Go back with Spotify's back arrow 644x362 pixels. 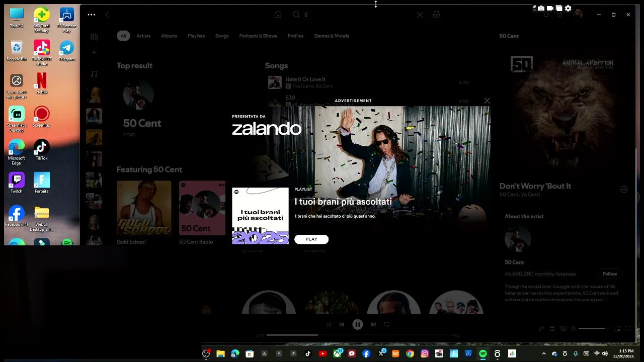pos(107,15)
